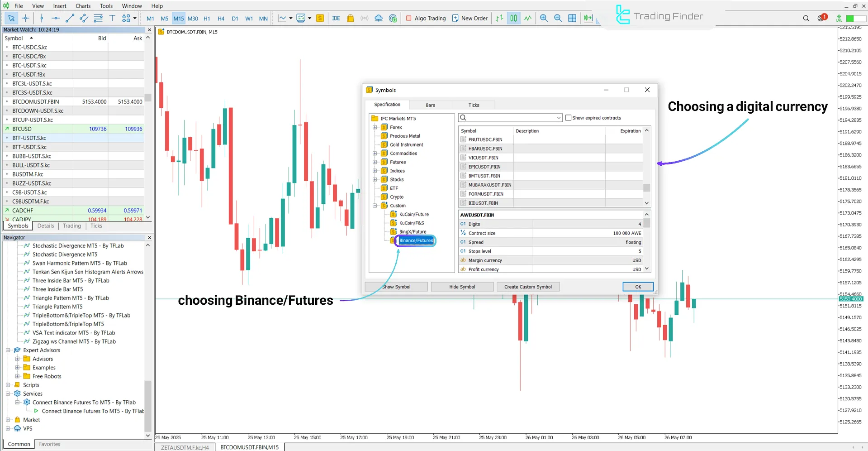Open the ZETAUSDTM.F.kc,H4 chart tab
Image resolution: width=868 pixels, height=451 pixels.
point(185,447)
